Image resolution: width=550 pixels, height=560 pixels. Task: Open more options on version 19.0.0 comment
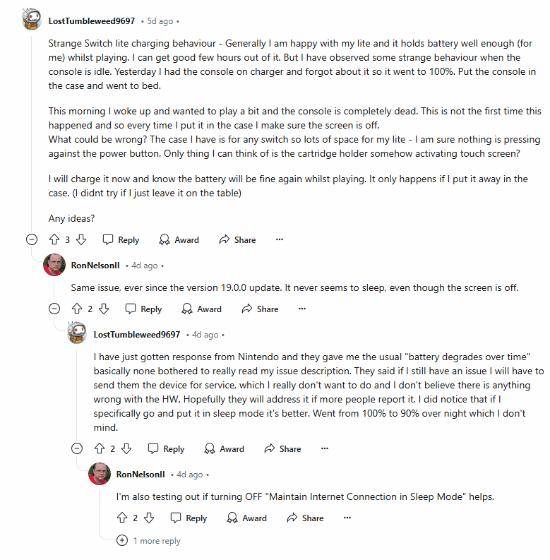tap(302, 309)
